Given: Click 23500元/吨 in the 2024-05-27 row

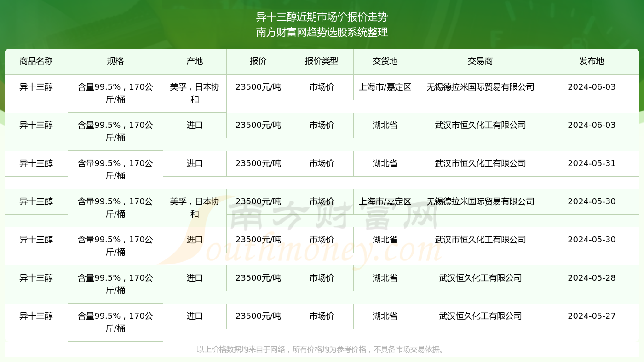Looking at the screenshot, I should [x=259, y=316].
